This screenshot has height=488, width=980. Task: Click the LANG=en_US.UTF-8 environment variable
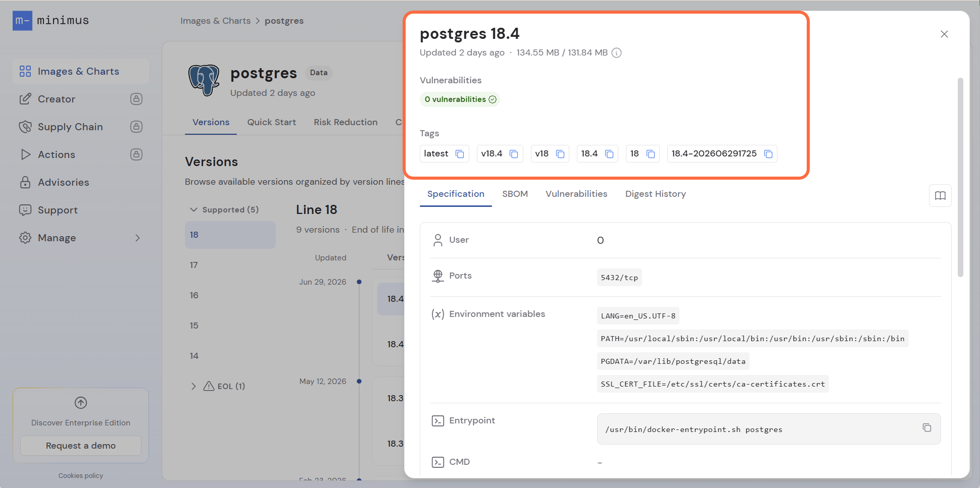[x=638, y=316]
